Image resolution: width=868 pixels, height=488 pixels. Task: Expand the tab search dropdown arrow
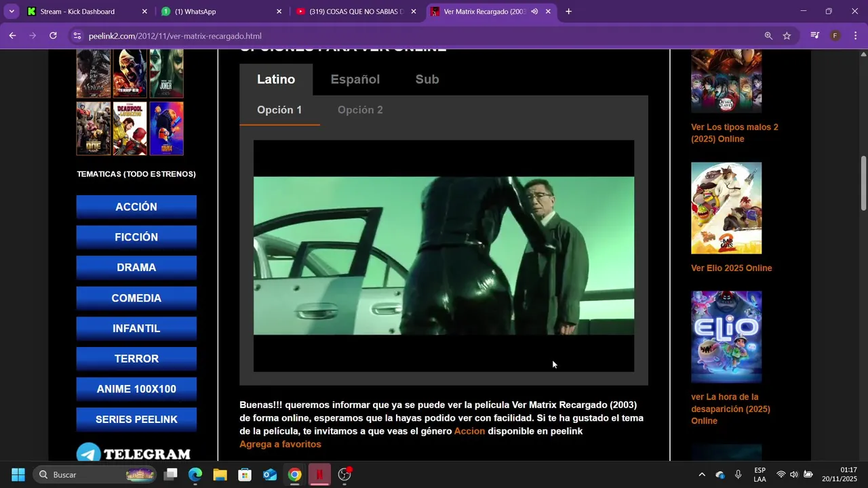coord(12,12)
